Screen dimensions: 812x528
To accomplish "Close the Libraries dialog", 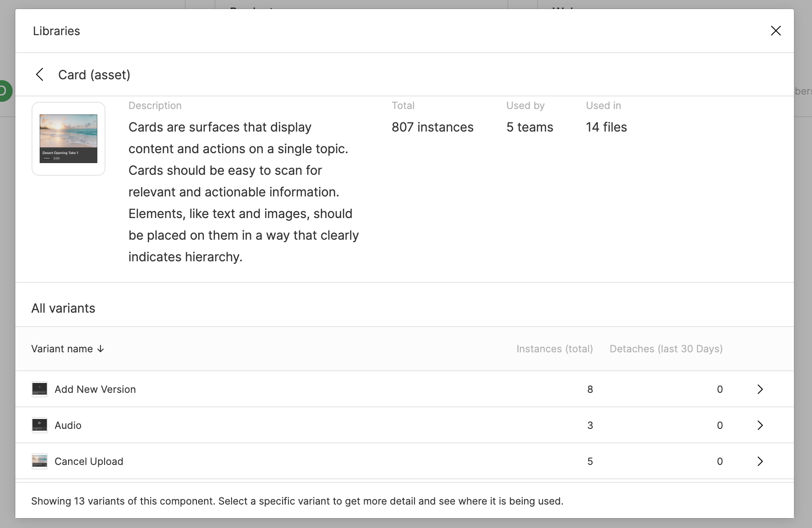I will (x=776, y=31).
